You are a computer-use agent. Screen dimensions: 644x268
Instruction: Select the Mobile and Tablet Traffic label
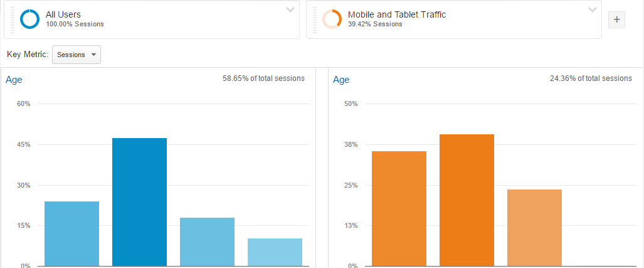[397, 15]
